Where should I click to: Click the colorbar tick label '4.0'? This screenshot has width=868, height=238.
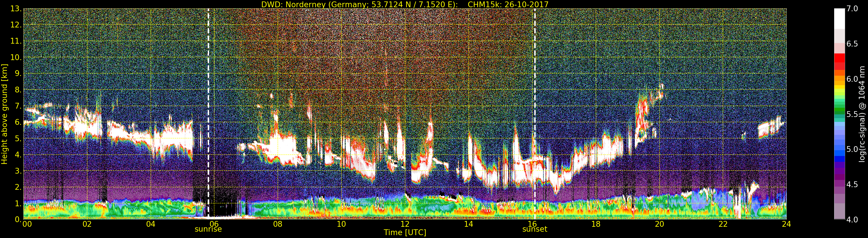(x=852, y=220)
